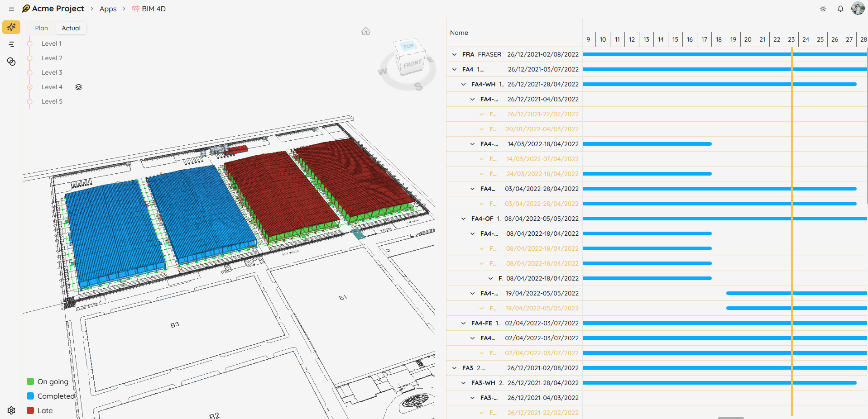Screen dimensions: 868x419
Task: Go to Apps in the breadcrumb
Action: [x=108, y=9]
